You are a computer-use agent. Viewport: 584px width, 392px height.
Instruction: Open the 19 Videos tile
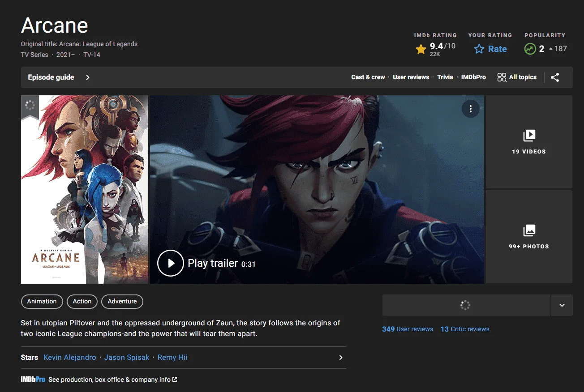(x=529, y=142)
